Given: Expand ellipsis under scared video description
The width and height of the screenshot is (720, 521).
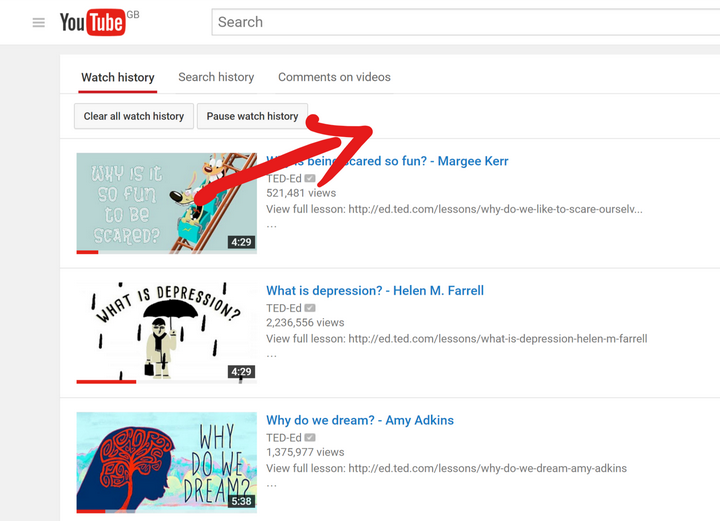Looking at the screenshot, I should pos(271,226).
